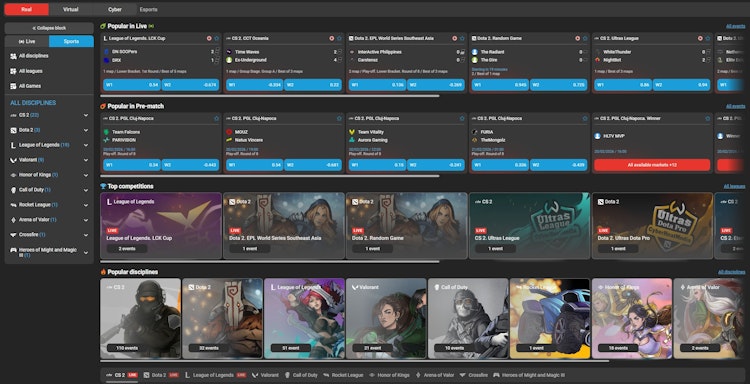Viewport: 750px width, 384px height.
Task: Click red stream icon on live Ultras League card
Action: coord(700,38)
